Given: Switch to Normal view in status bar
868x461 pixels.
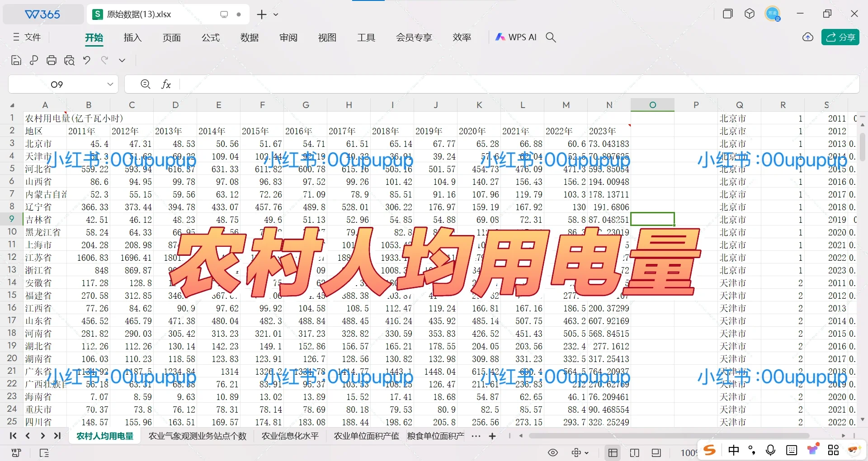Looking at the screenshot, I should coord(613,453).
